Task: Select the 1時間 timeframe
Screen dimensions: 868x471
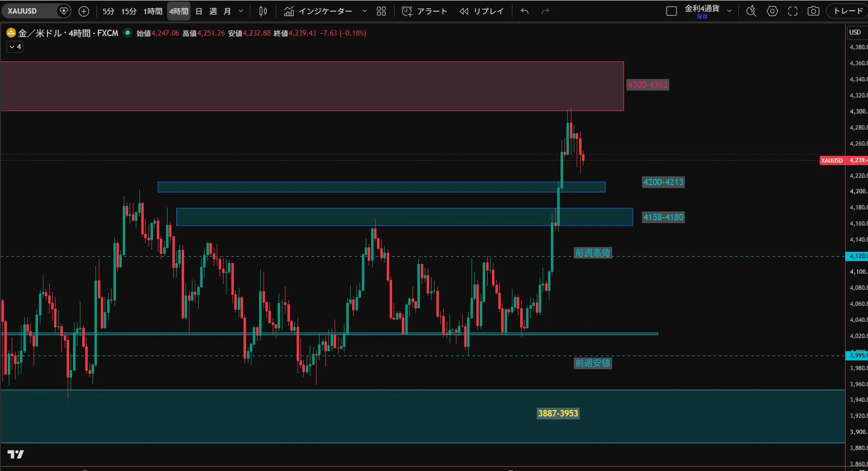Action: [153, 11]
